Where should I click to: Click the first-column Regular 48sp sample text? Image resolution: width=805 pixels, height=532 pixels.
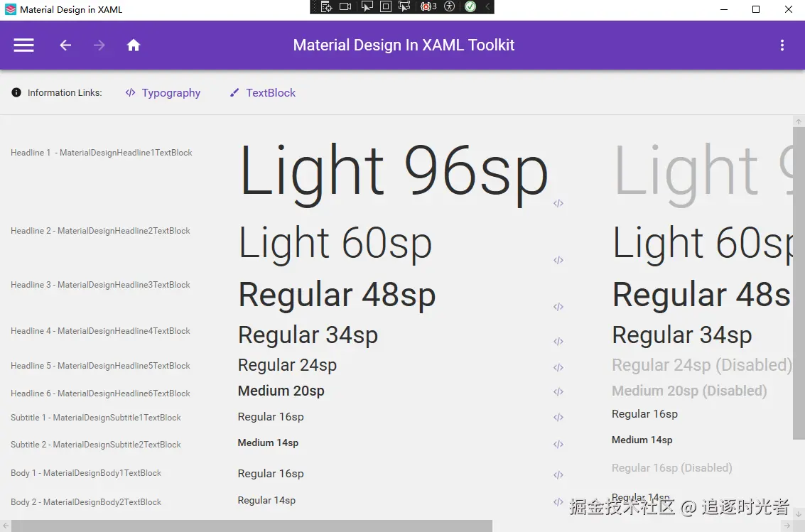point(337,296)
